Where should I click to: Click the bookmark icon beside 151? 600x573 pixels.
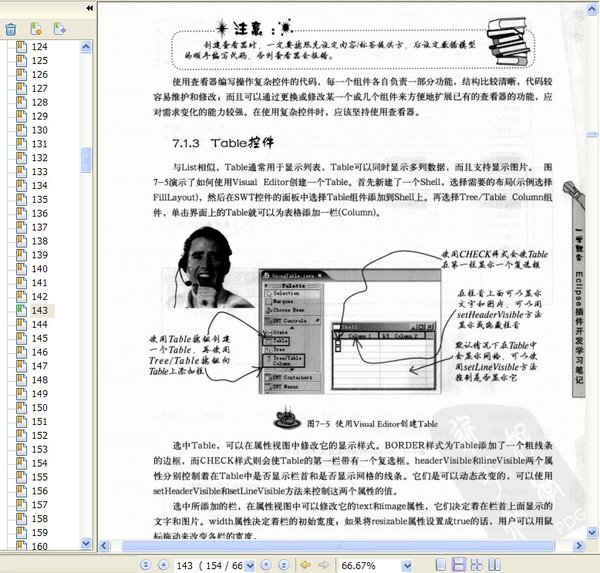click(21, 421)
